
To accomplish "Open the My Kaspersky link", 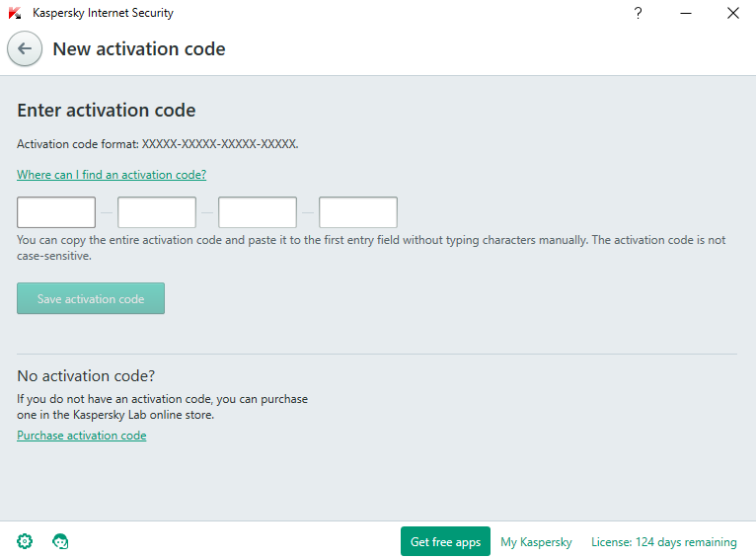I will click(x=536, y=542).
